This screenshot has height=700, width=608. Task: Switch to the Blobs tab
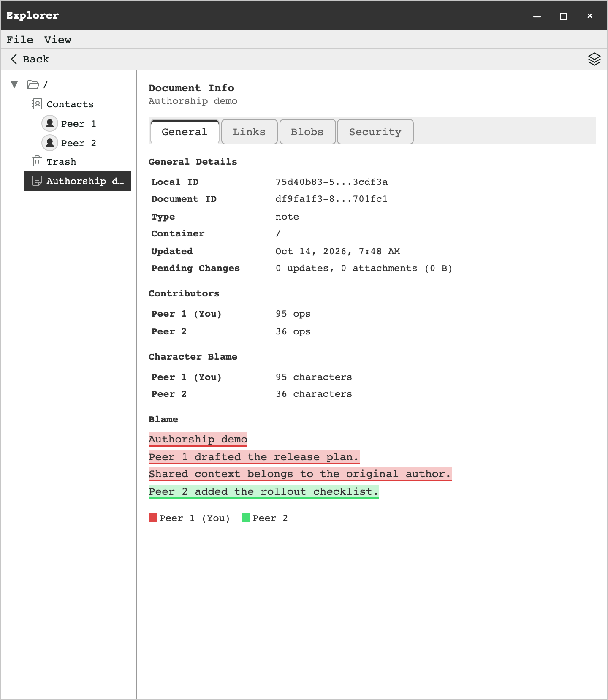click(307, 132)
